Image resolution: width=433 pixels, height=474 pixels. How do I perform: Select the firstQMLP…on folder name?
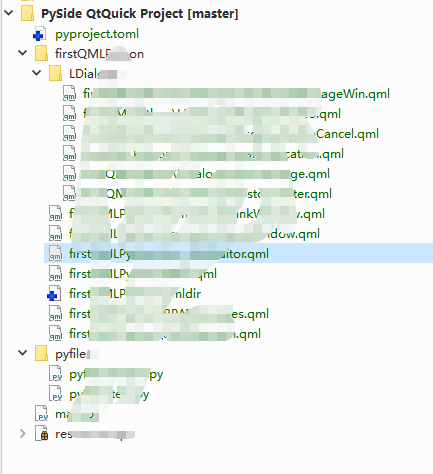click(99, 54)
